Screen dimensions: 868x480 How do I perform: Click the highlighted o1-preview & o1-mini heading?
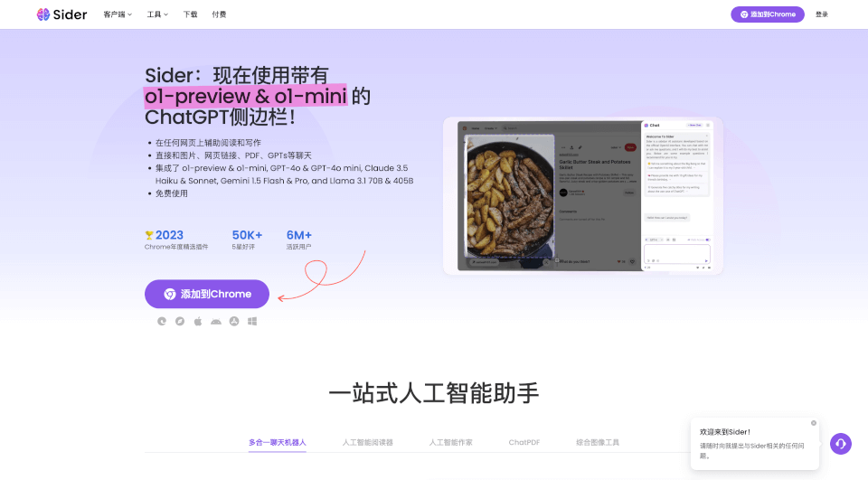(246, 96)
